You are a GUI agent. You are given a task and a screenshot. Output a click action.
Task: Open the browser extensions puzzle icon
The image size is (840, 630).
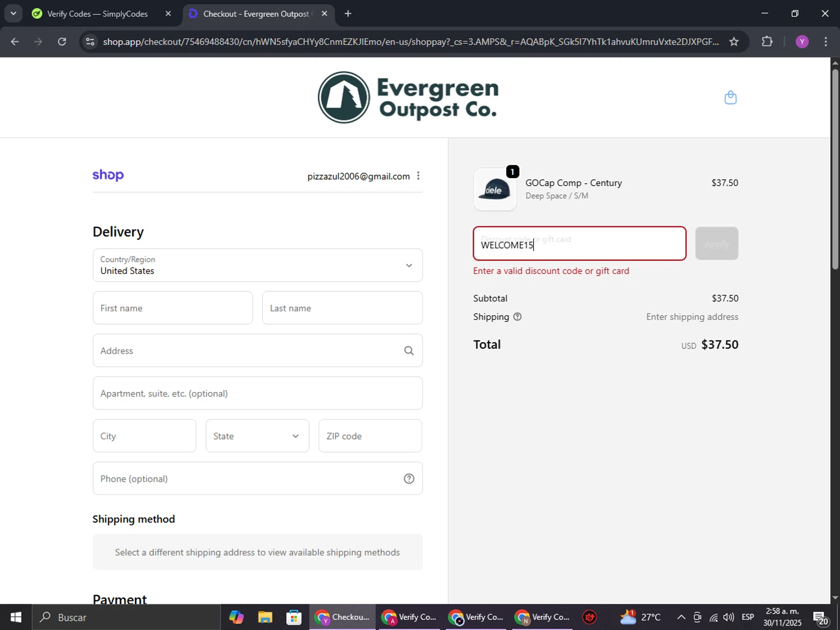767,41
